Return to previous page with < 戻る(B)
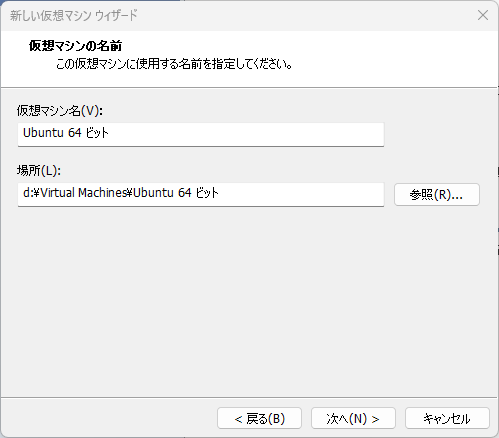Image resolution: width=499 pixels, height=438 pixels. pos(259,418)
